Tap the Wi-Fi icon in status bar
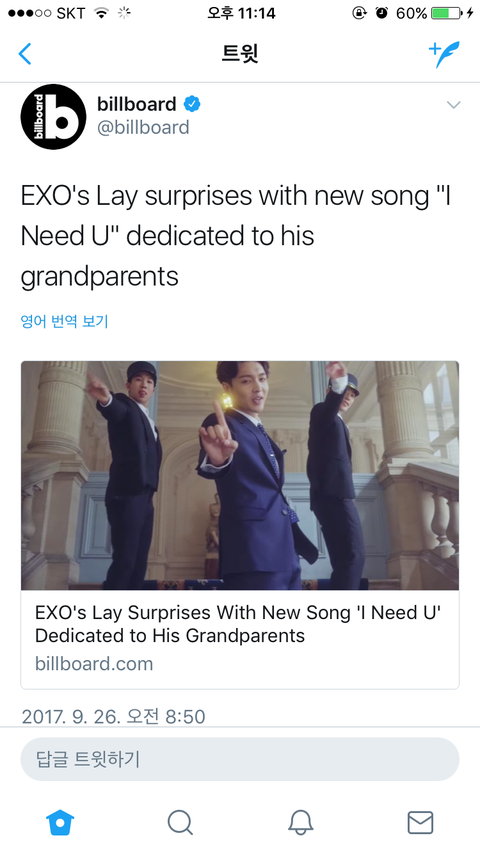 click(x=101, y=13)
